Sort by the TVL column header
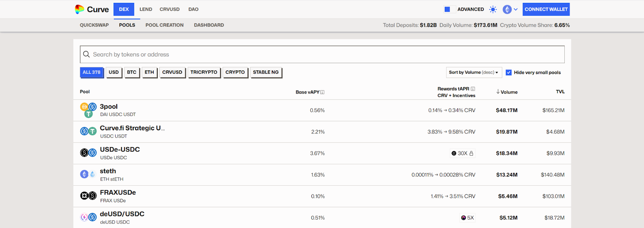 pos(560,92)
